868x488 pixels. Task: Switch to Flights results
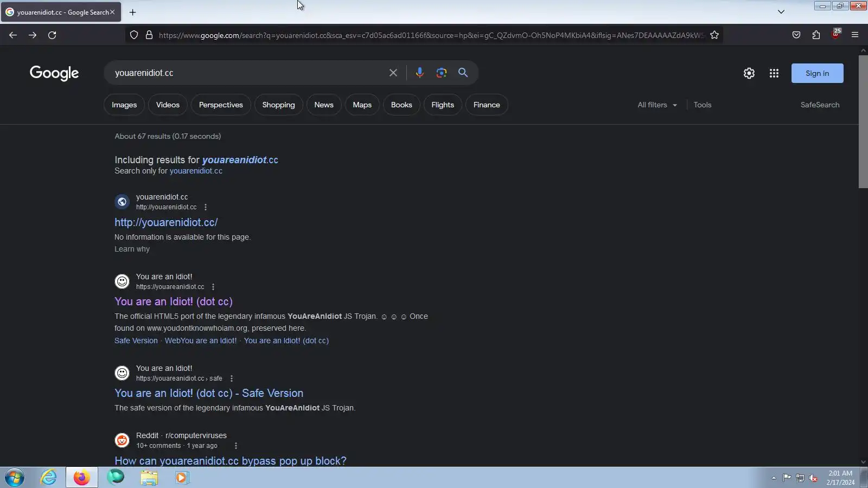click(443, 105)
